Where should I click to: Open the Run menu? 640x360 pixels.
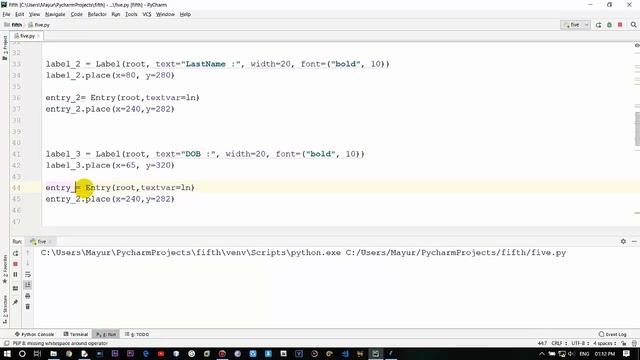point(116,14)
